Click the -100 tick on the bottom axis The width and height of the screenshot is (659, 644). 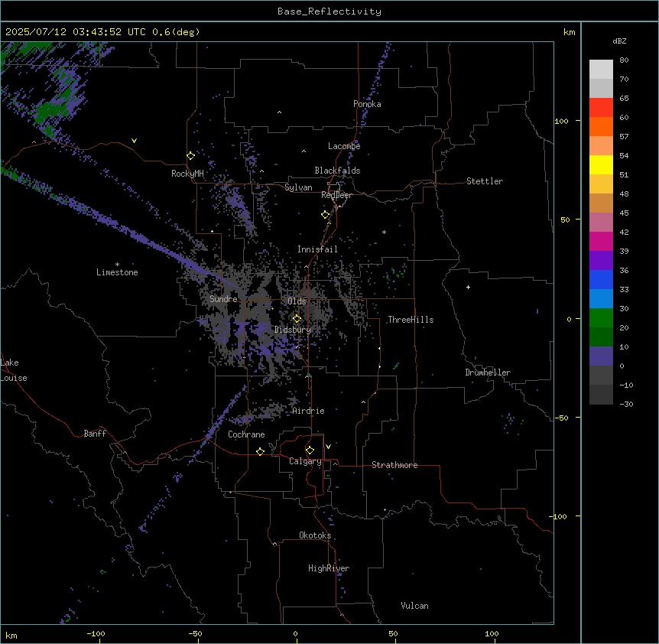pos(96,633)
